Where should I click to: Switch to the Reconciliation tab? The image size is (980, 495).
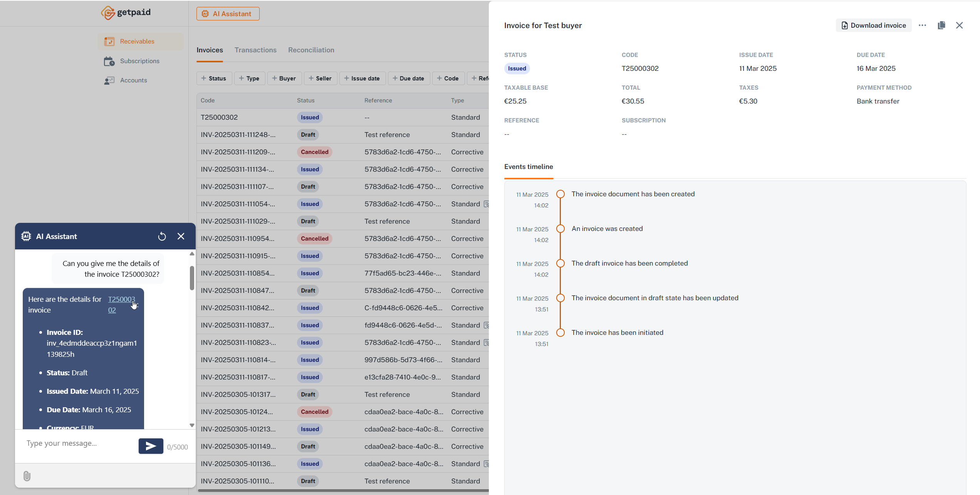pos(311,50)
